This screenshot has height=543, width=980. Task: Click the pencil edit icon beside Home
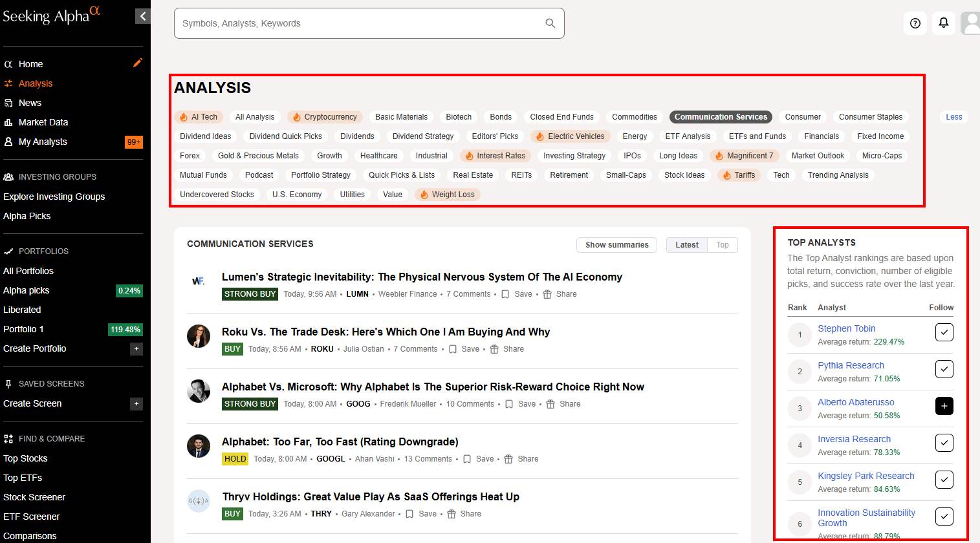137,63
